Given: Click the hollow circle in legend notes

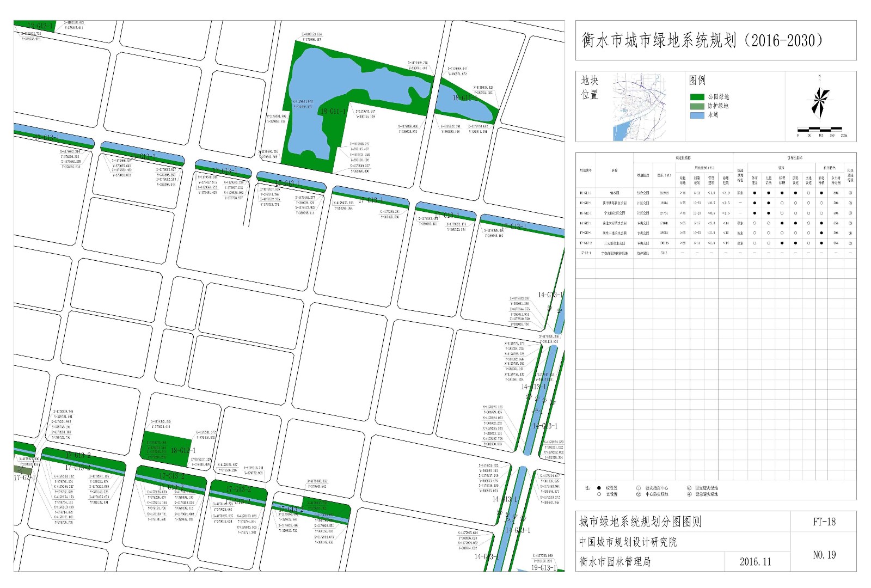Looking at the screenshot, I should click(x=599, y=494).
